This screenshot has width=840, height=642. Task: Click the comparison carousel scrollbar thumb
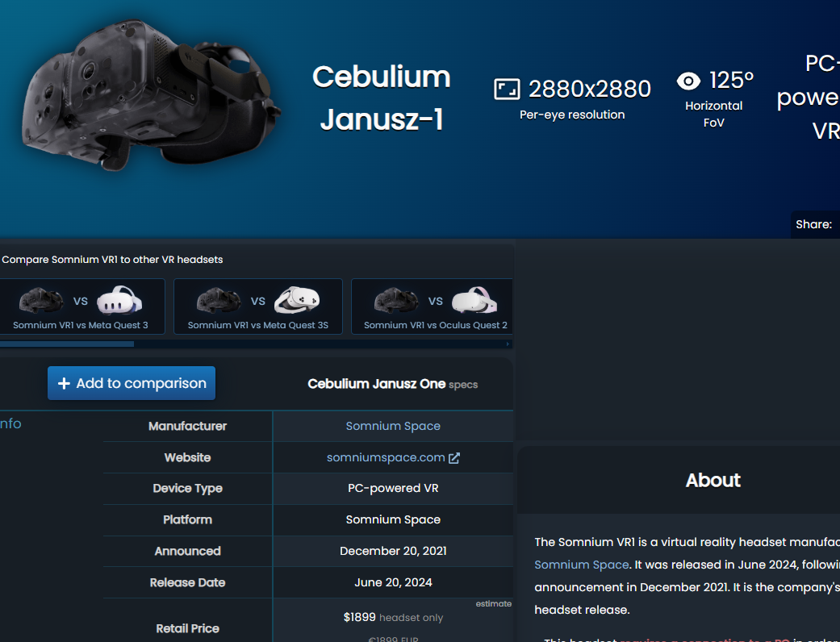(x=66, y=344)
